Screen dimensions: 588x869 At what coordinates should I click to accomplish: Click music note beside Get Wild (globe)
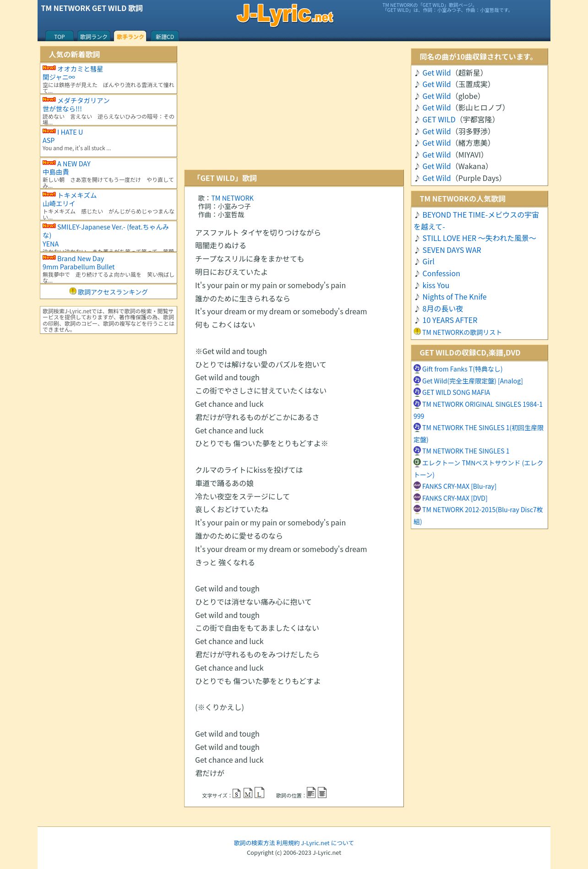tap(417, 96)
